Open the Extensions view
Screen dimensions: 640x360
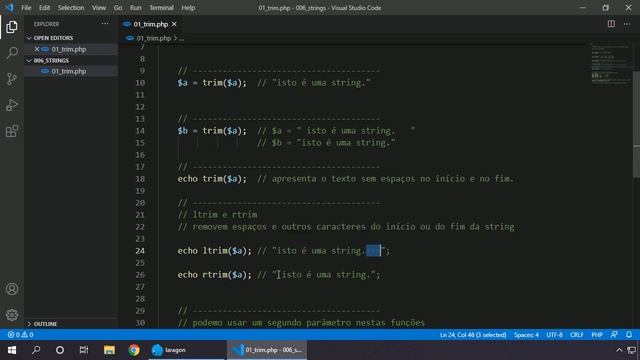(12, 131)
